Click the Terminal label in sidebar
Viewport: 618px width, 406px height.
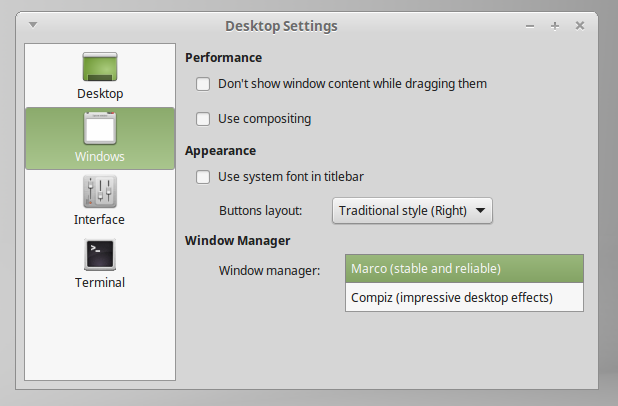pyautogui.click(x=100, y=282)
